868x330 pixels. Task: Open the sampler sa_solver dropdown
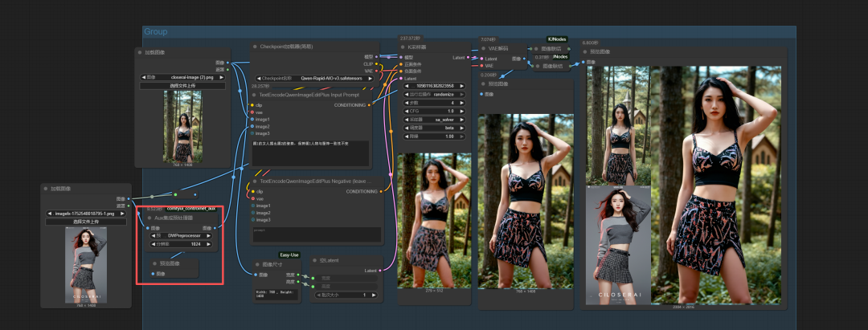point(434,119)
